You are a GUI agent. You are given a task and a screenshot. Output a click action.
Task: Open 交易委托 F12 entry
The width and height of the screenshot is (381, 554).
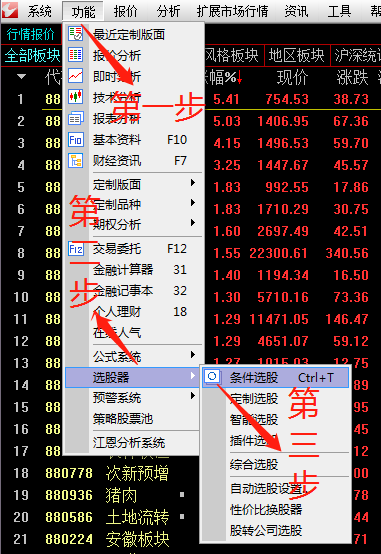pos(135,249)
